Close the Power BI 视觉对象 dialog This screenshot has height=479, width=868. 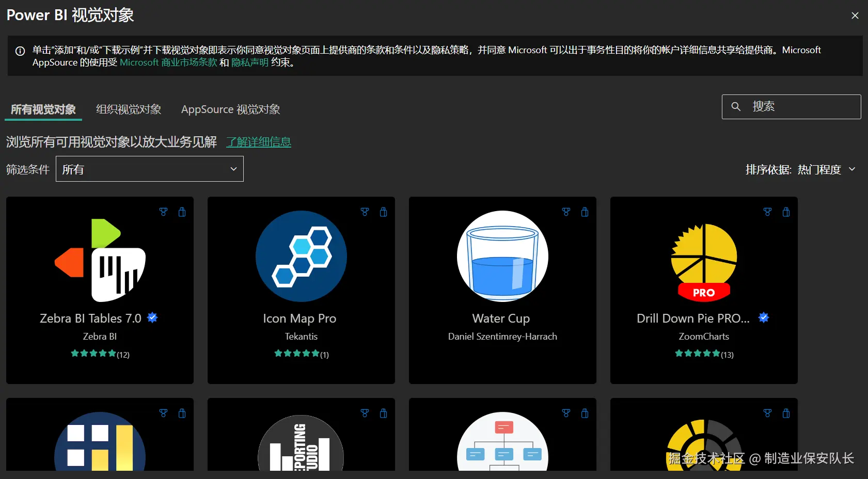(855, 15)
